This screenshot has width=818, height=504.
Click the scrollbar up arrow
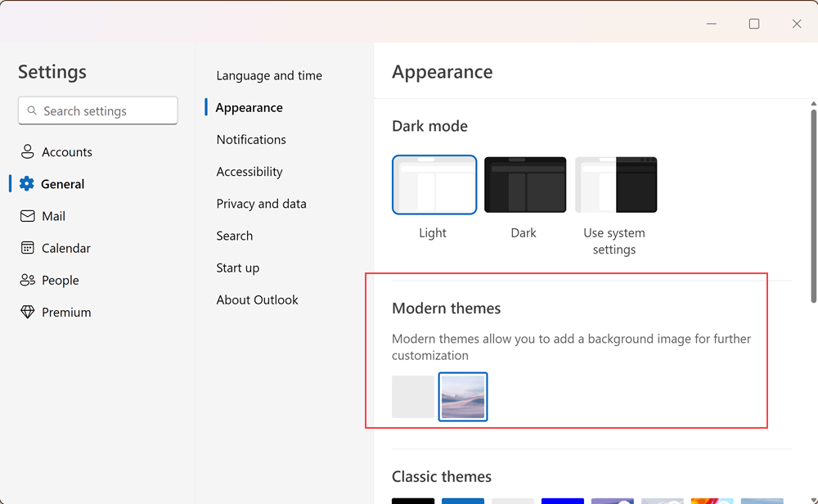coord(813,103)
